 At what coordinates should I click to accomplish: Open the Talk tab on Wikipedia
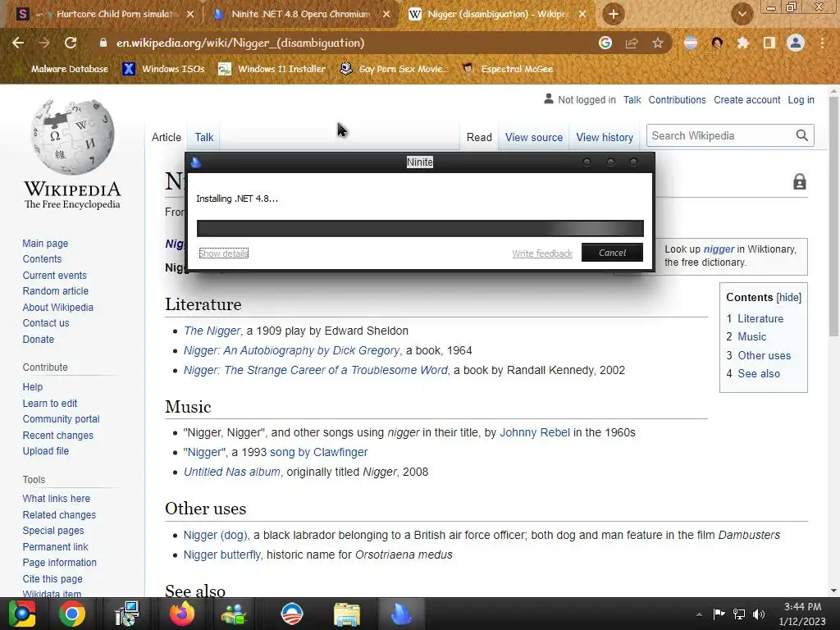[x=204, y=137]
